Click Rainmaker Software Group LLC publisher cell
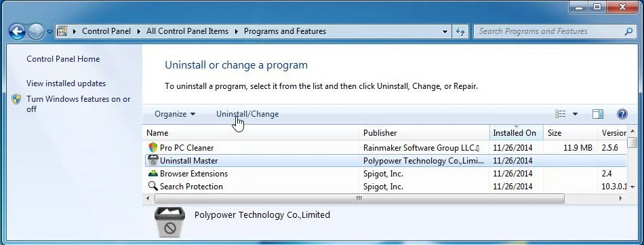 click(x=421, y=147)
